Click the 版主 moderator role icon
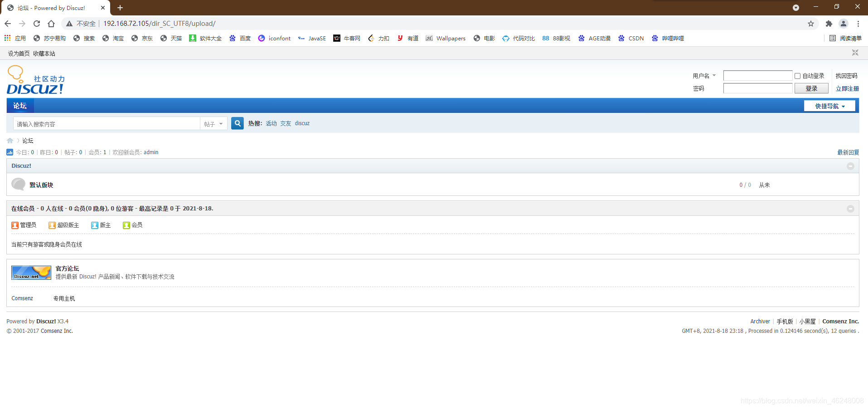Viewport: 868px width, 409px height. point(95,225)
